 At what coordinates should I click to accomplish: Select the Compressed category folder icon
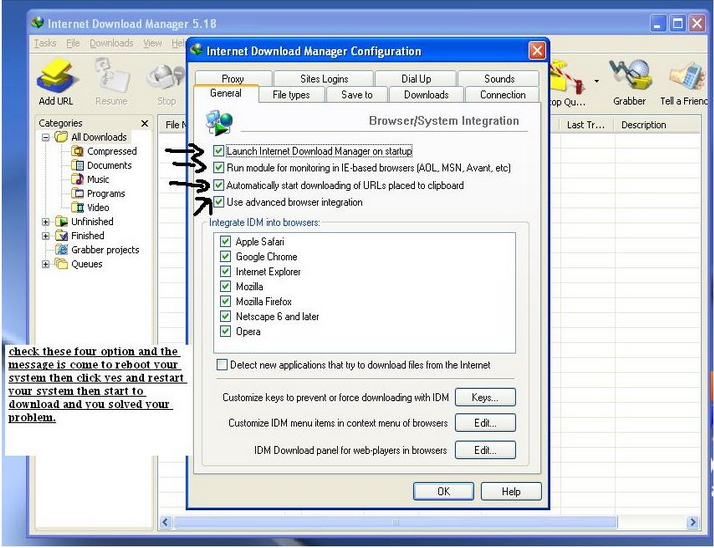click(x=78, y=152)
